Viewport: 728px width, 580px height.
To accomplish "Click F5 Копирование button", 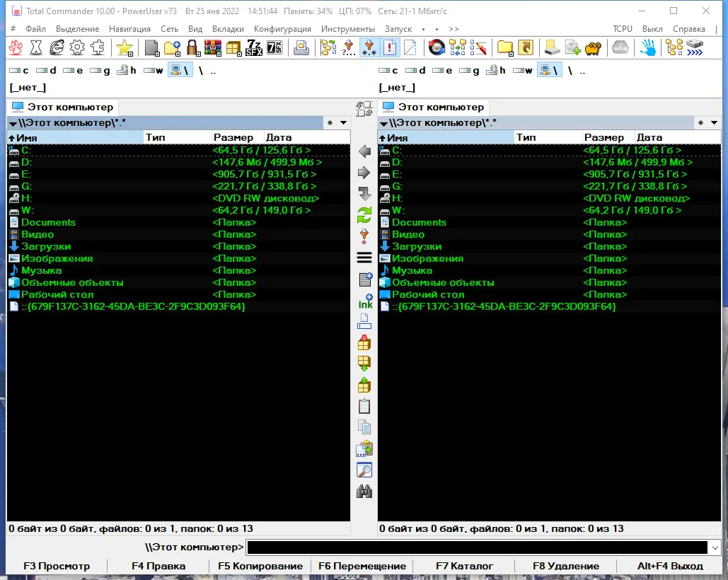I will [x=260, y=566].
